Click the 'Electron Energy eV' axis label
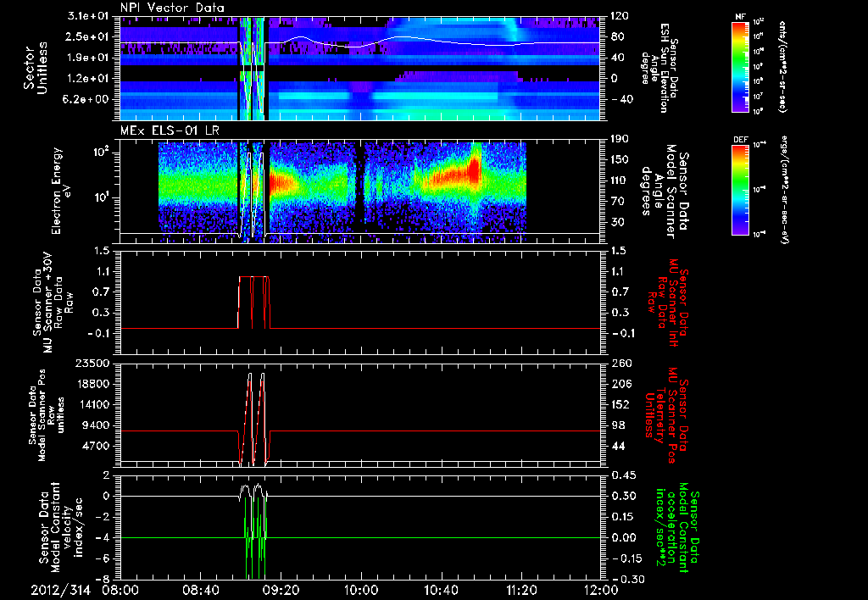 click(x=62, y=191)
